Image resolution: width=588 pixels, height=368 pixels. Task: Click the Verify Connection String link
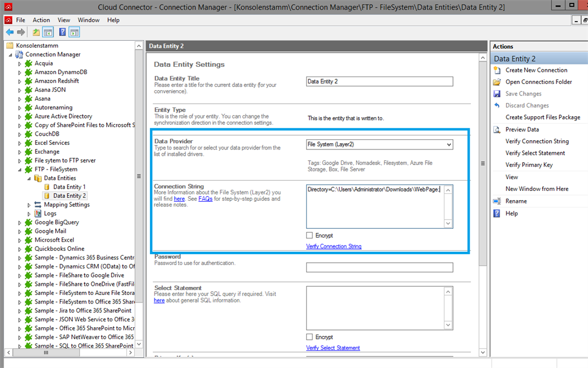(x=334, y=246)
